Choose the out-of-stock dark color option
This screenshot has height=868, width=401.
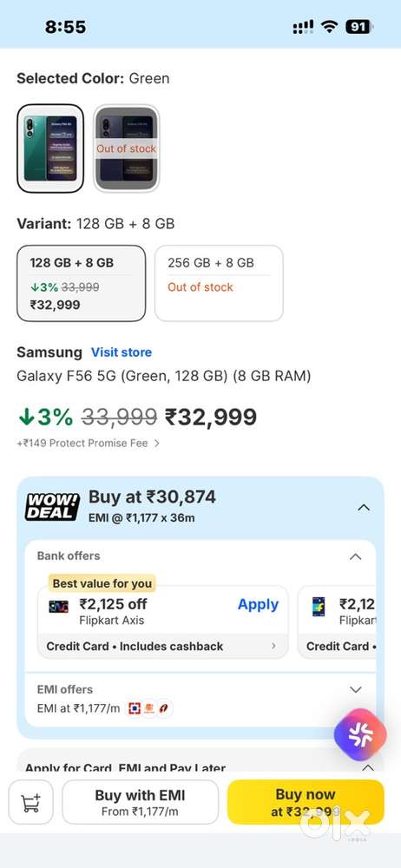pos(126,148)
